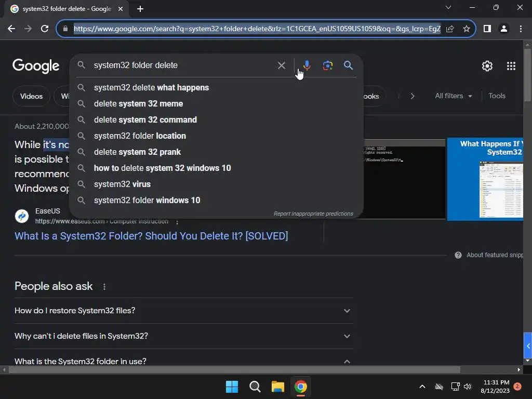Open the Tools search options
Image resolution: width=532 pixels, height=399 pixels.
point(497,96)
